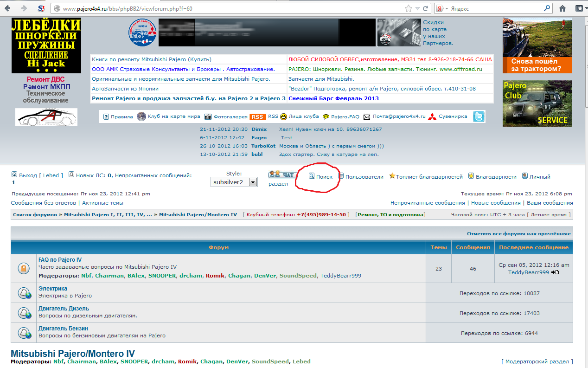Open the Style subsilver2 dropdown
Viewport: 588px width, 368px height.
(x=234, y=182)
